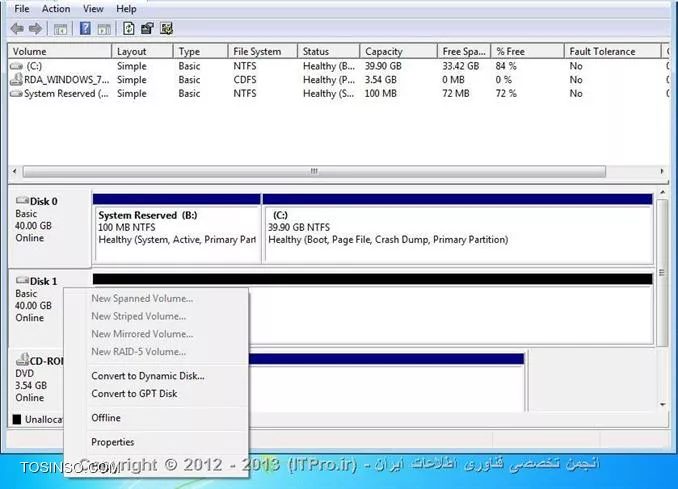Choose Convert to Dynamic Disk
Image resolution: width=678 pixels, height=489 pixels.
(148, 376)
